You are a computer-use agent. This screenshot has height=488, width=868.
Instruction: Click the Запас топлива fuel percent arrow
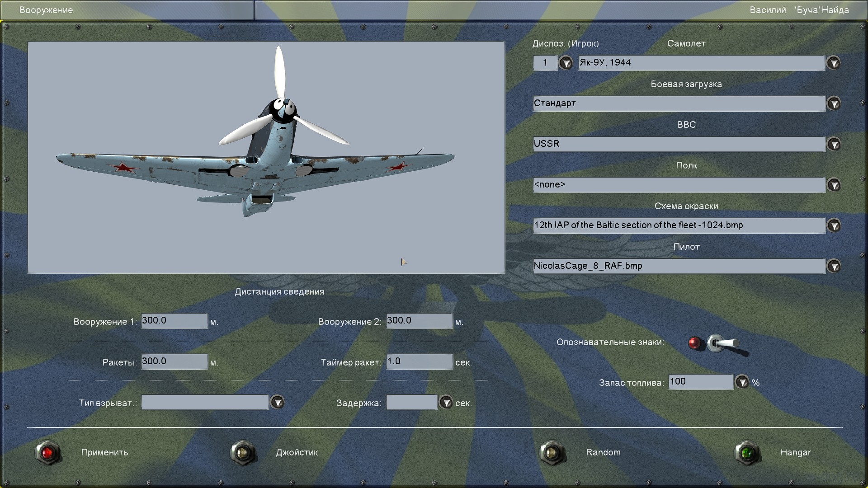tap(742, 382)
